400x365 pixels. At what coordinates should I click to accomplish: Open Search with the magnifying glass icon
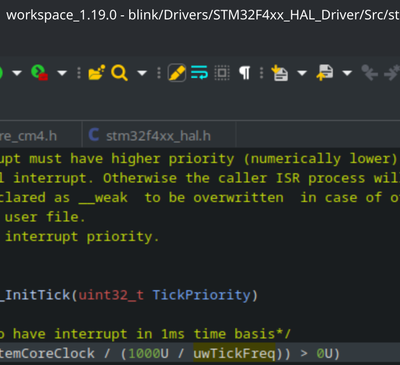coord(119,73)
